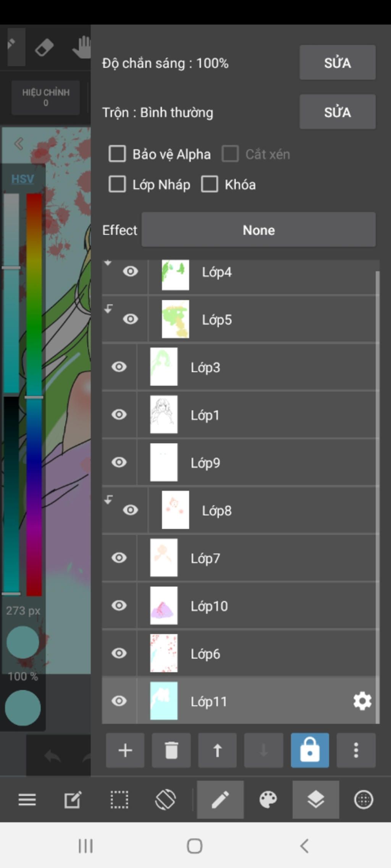Enable the Bảo vệ Alpha checkbox

(117, 154)
